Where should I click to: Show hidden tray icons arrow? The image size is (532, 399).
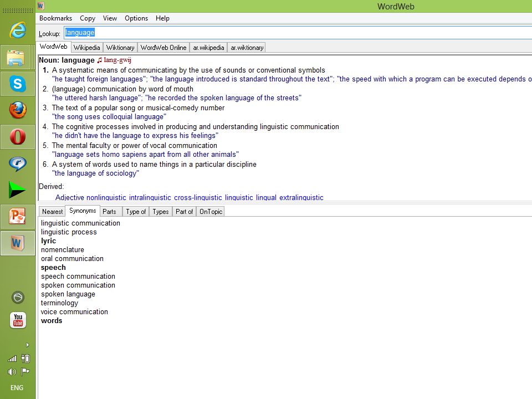click(28, 345)
